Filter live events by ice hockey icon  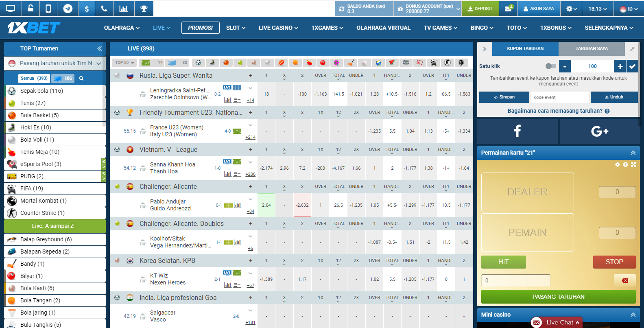tap(212, 63)
